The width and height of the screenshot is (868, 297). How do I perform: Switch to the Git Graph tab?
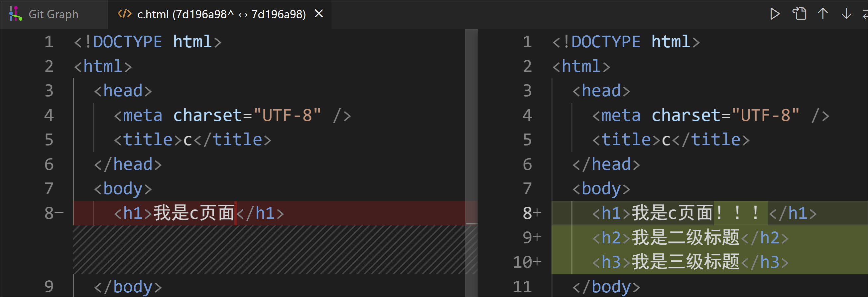54,14
